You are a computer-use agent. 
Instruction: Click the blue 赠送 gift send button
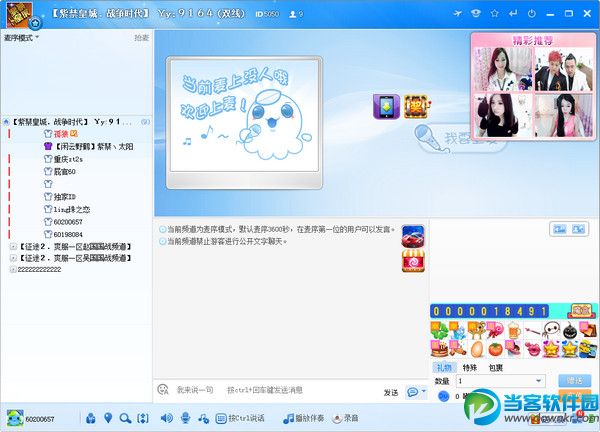[574, 381]
